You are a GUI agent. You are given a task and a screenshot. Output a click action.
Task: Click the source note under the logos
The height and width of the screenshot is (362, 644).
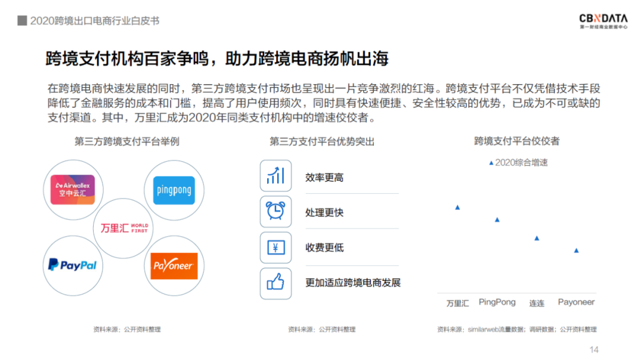coord(127,330)
